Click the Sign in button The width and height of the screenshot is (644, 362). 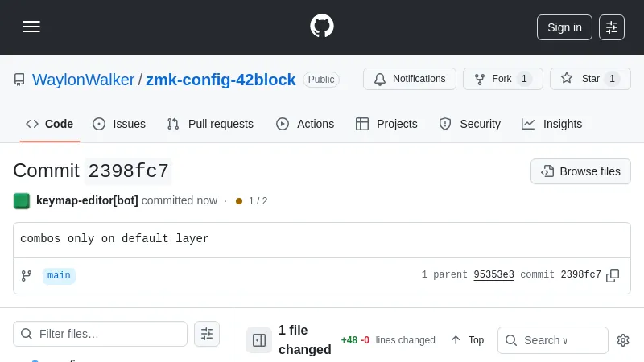tap(564, 27)
